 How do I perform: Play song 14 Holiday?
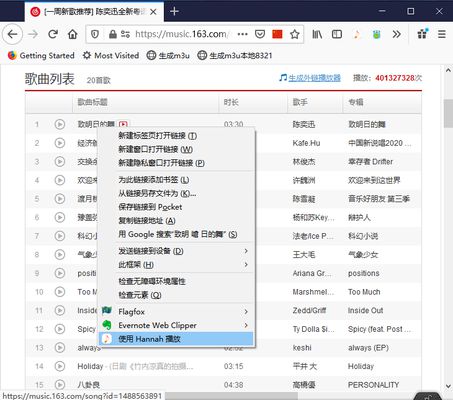[60, 366]
